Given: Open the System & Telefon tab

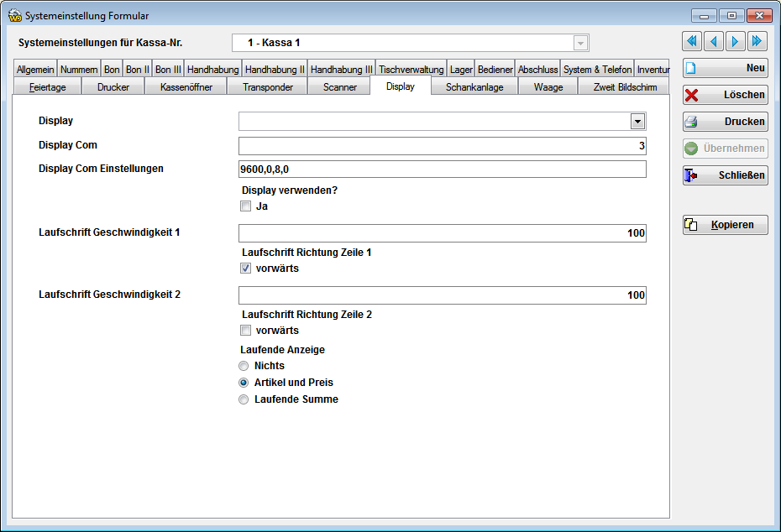Looking at the screenshot, I should 598,69.
